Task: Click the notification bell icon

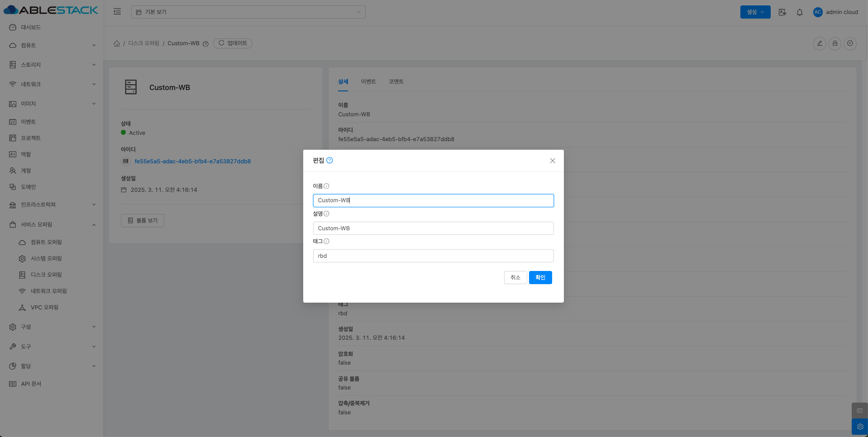Action: pyautogui.click(x=800, y=12)
